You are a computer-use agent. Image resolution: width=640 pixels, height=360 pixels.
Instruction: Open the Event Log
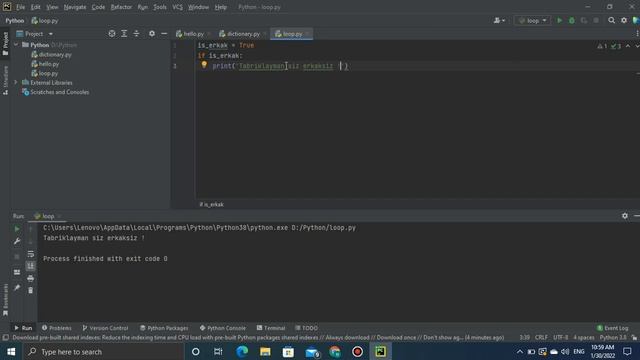point(613,328)
